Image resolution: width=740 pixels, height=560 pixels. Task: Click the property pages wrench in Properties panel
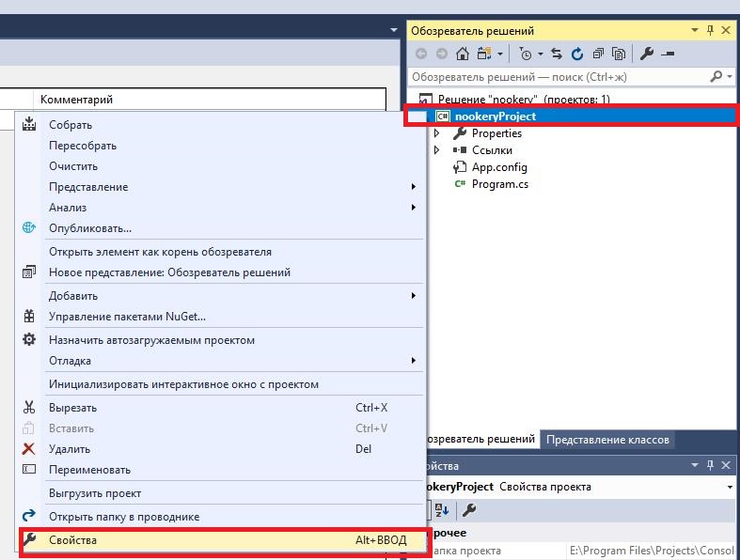(x=468, y=510)
